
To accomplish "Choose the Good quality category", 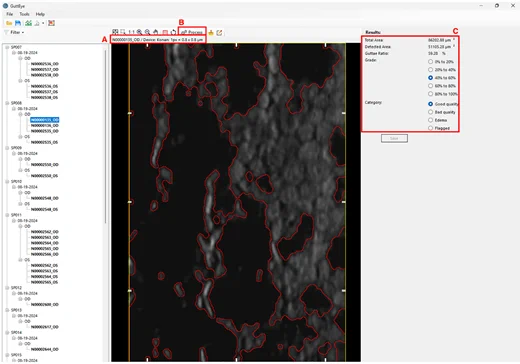I will click(x=430, y=104).
